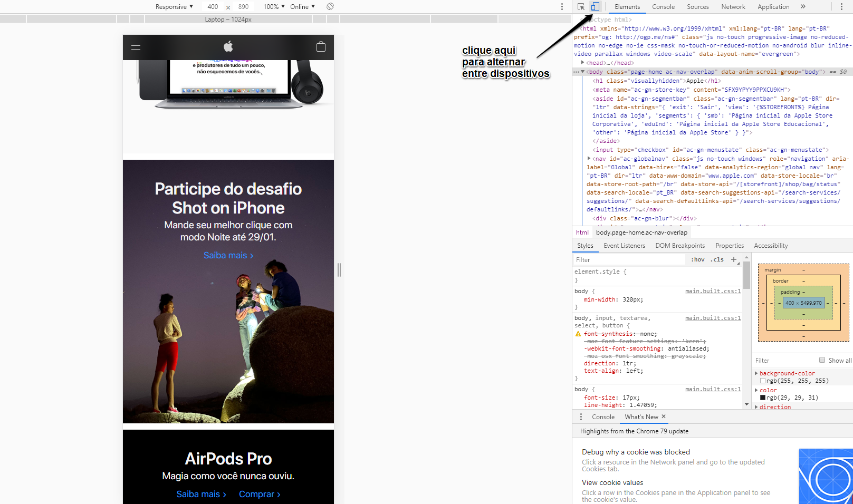Open main.built.css:1 link for body min-width
Image resolution: width=853 pixels, height=504 pixels.
tap(713, 291)
